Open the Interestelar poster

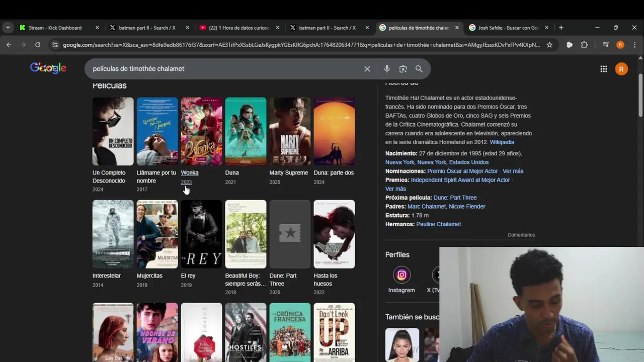tap(113, 234)
